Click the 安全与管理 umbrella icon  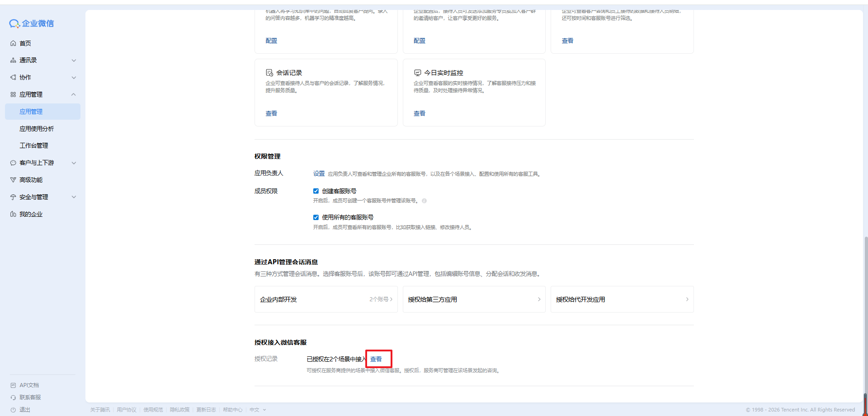click(x=13, y=197)
